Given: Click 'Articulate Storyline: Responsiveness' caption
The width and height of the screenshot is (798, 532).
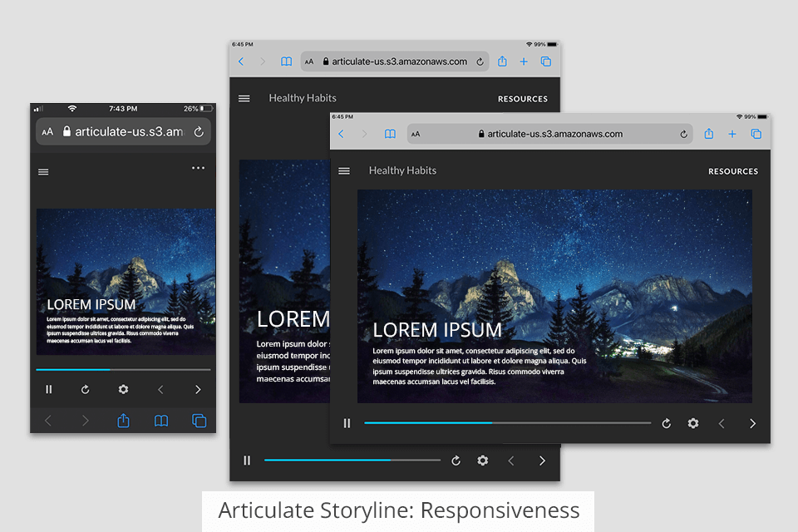Looking at the screenshot, I should point(398,510).
